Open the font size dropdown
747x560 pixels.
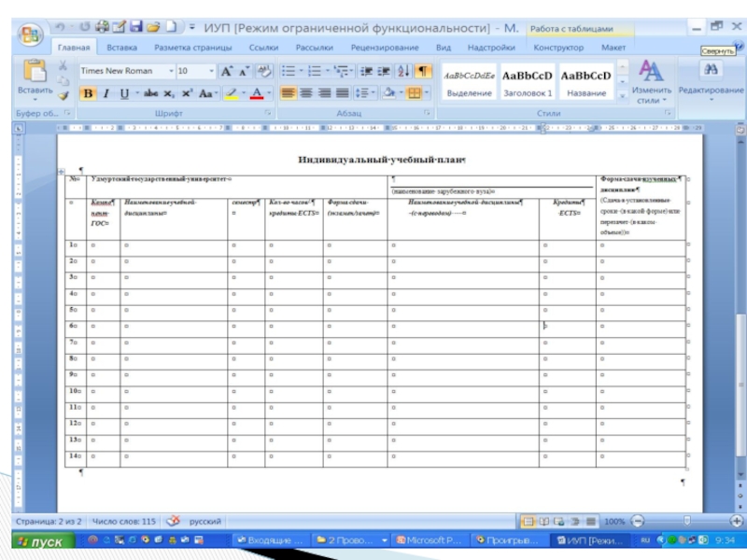coord(211,71)
